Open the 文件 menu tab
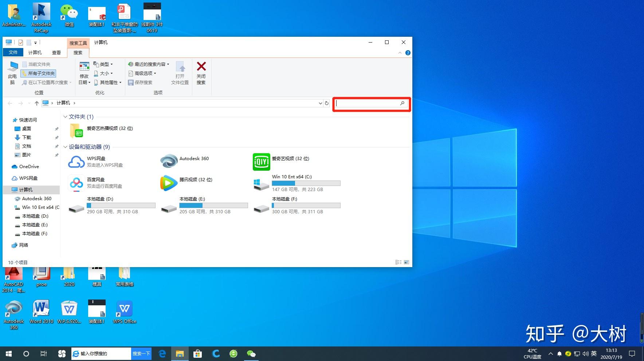Viewport: 644px width, 361px height. click(13, 52)
